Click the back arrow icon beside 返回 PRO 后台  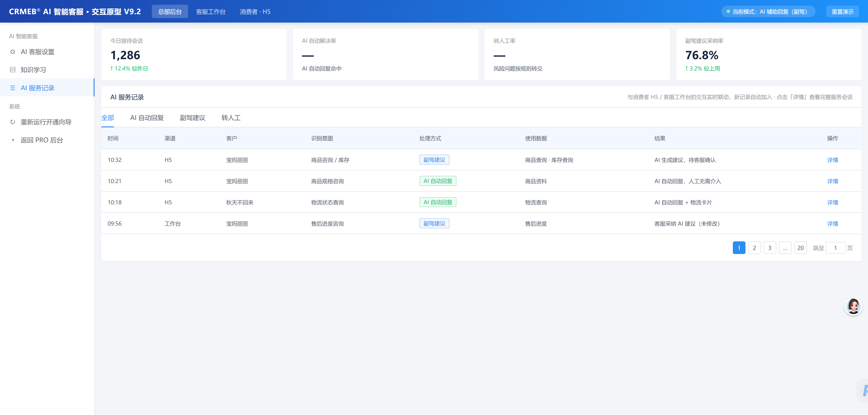13,140
